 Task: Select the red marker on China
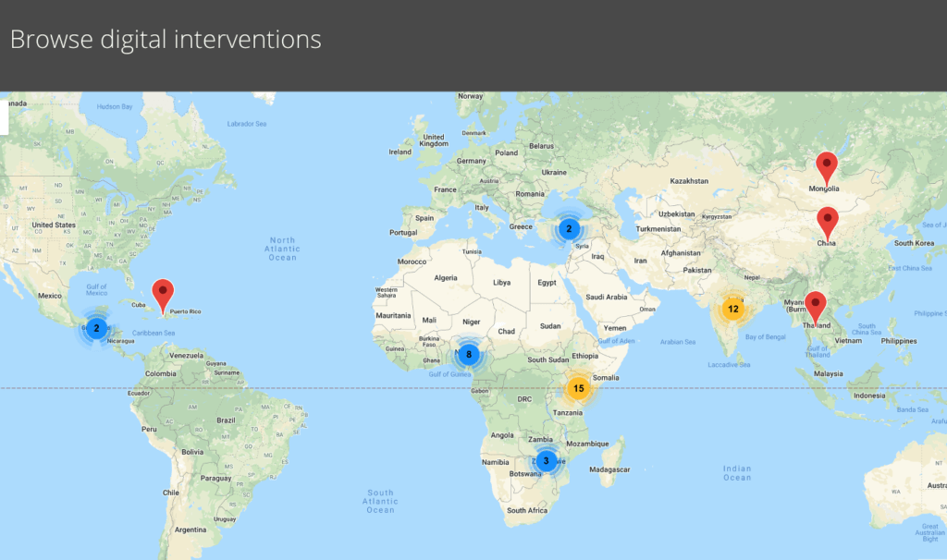[x=827, y=222]
